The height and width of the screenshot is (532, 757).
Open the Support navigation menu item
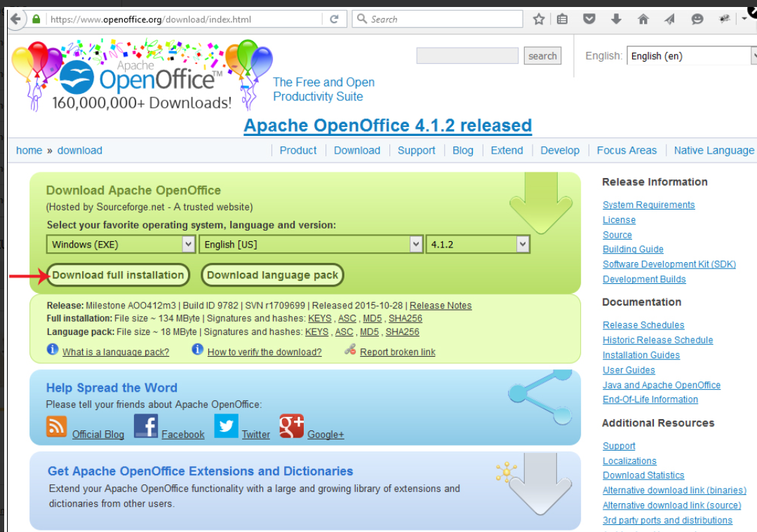click(416, 151)
